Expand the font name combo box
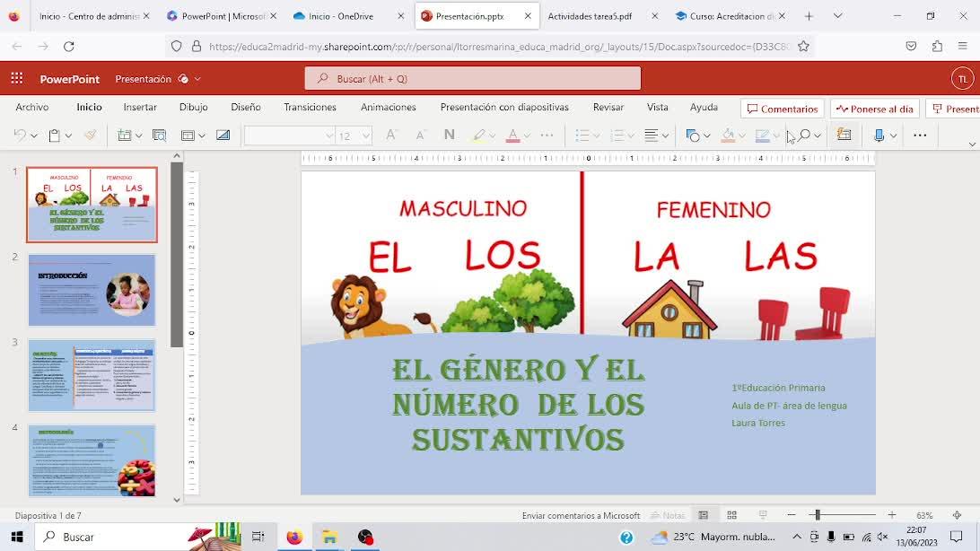 [328, 136]
